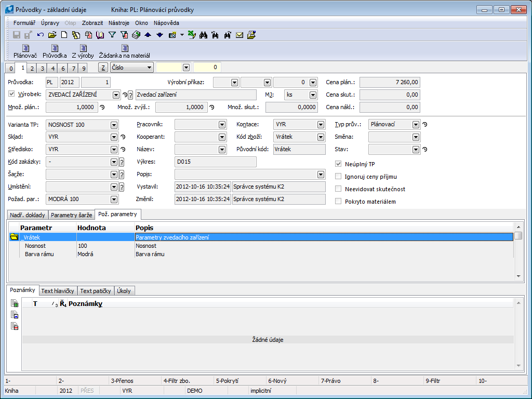Click the envelope mail toolbar icon

[240, 35]
